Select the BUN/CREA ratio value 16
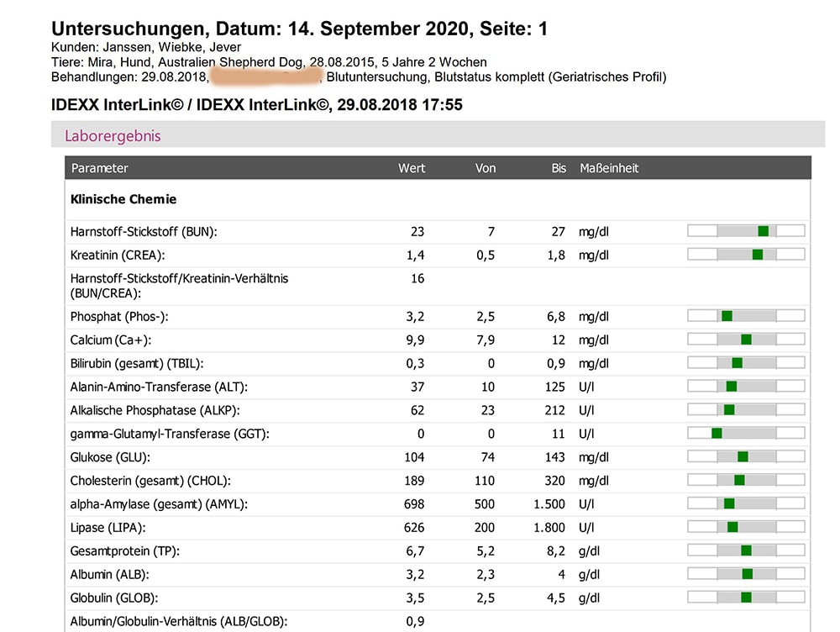Viewport: 840px width, 632px height. pos(417,279)
